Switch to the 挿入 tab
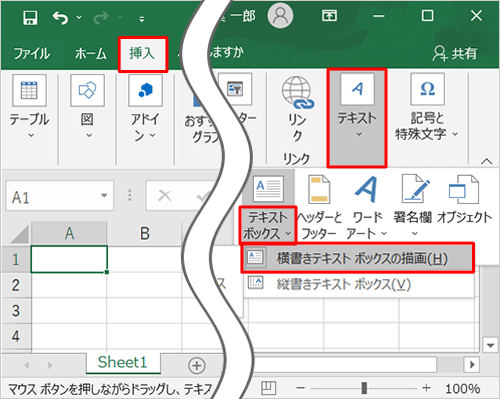 [x=142, y=54]
